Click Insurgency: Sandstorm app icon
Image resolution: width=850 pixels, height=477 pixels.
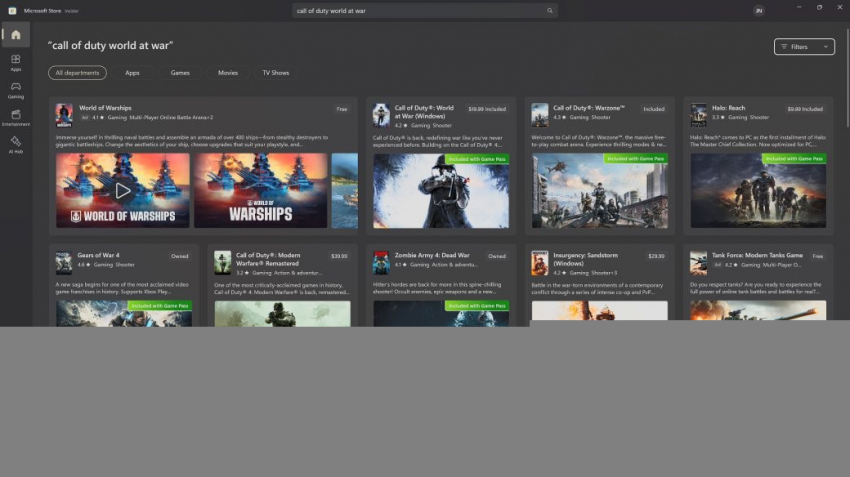coord(540,262)
